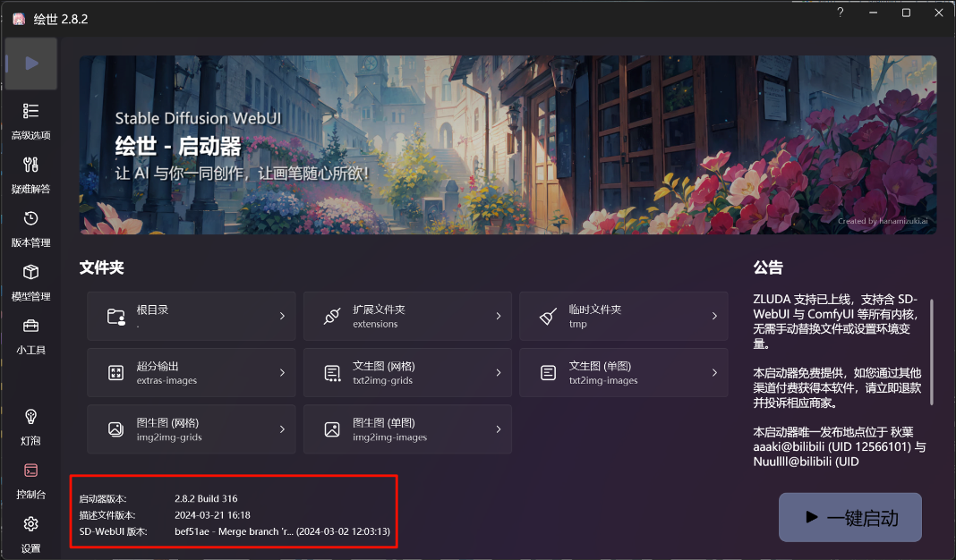
Task: Expand 超分输出 extras-images chevron
Action: (x=282, y=373)
